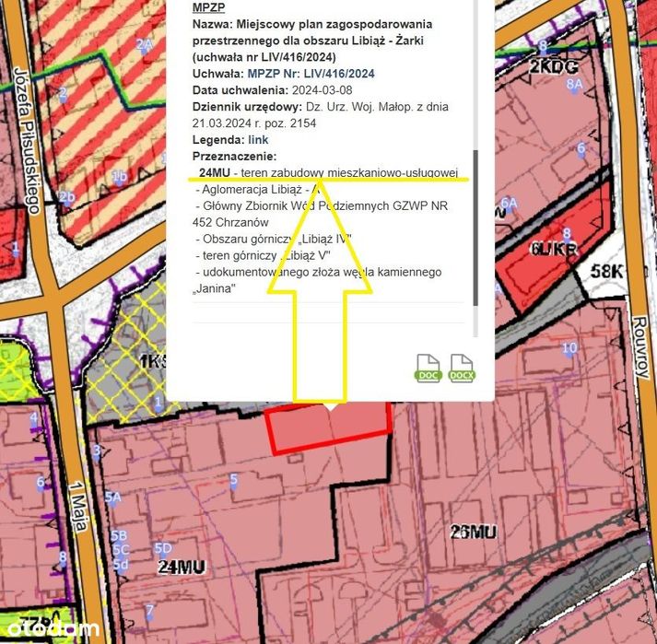
Task: Click the 'teren górniczy Libiąż V' entry
Action: (x=264, y=255)
